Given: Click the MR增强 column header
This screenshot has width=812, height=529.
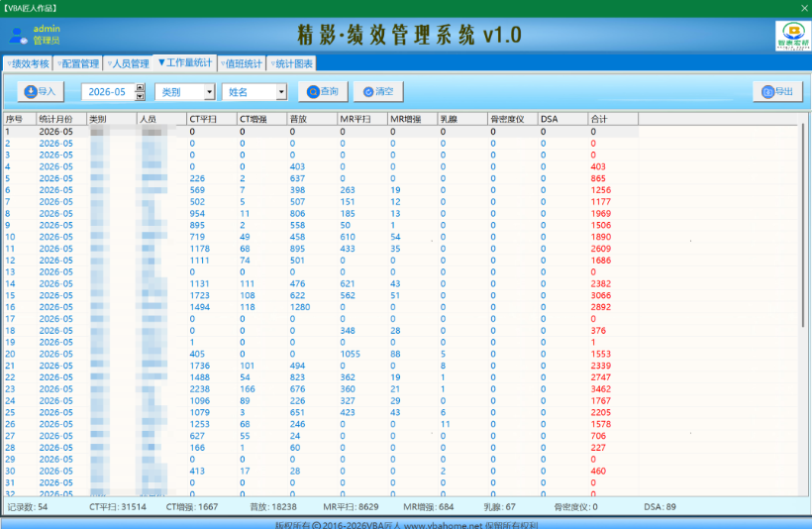Looking at the screenshot, I should [413, 119].
